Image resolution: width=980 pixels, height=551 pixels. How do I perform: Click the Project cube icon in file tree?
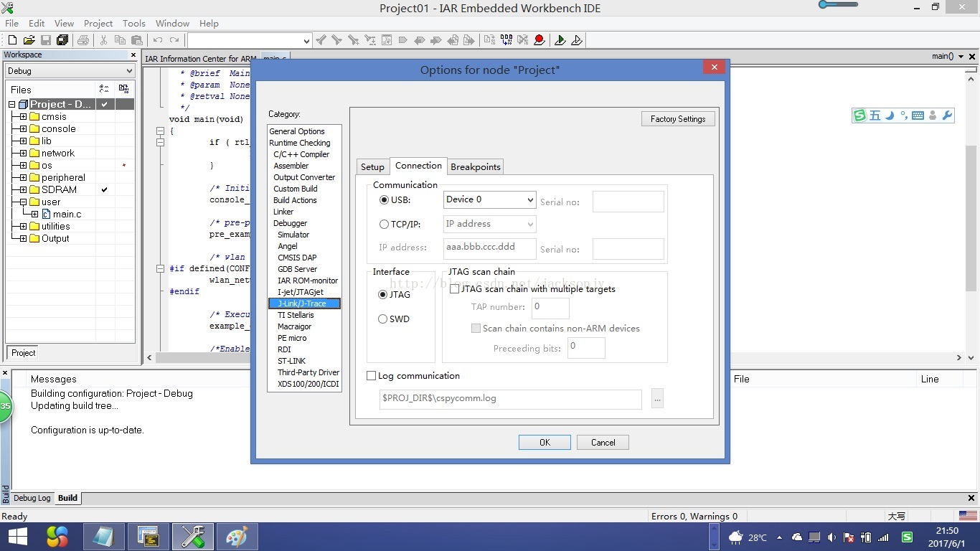click(x=23, y=104)
